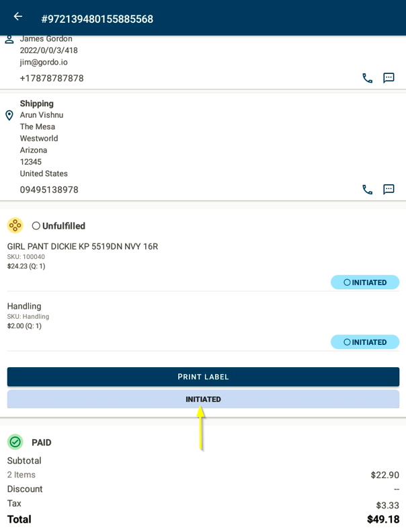The width and height of the screenshot is (406, 532).
Task: Select the Unfulfilled radio circle
Action: coord(36,226)
